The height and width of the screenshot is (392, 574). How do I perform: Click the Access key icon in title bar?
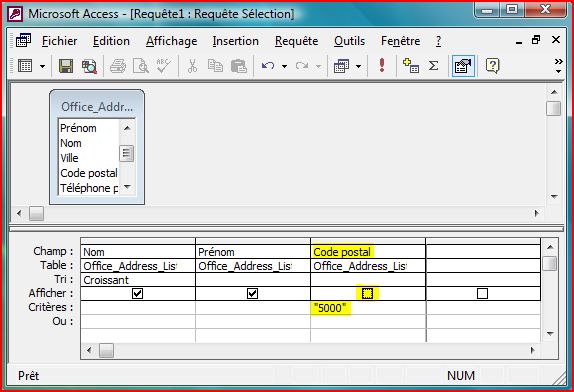15,14
